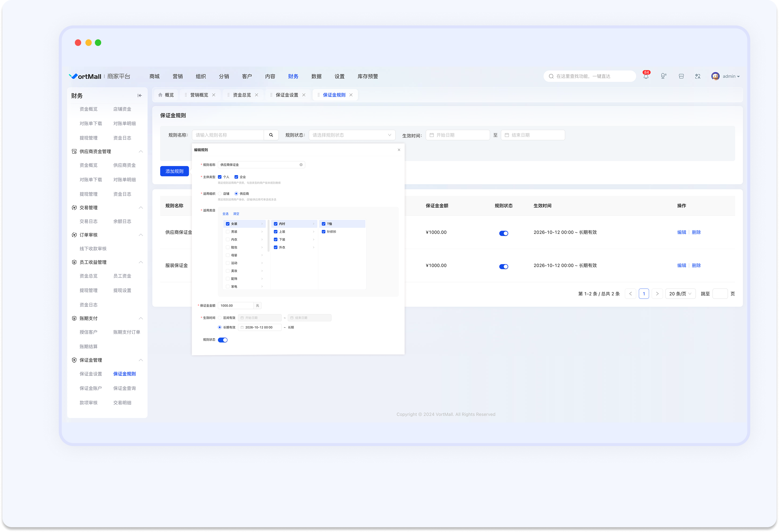Screen dimensions: 779x532
Task: Open the 规则状态 dropdown filter
Action: point(352,135)
